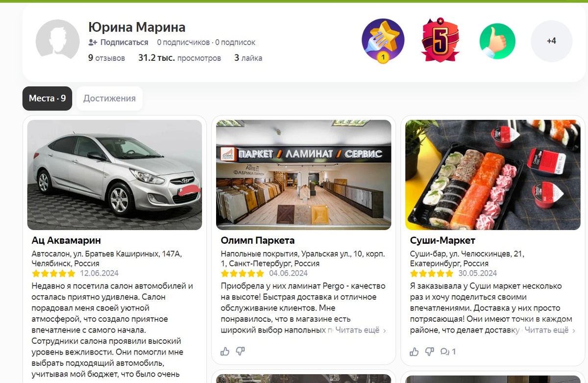
Task: Like the Олимп Паркета review
Action: [225, 351]
